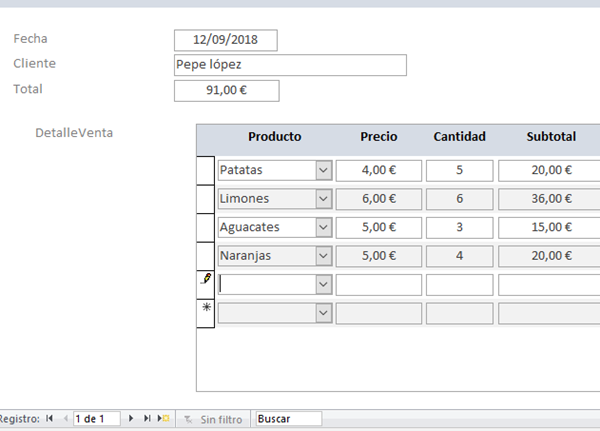Screen dimensions: 600x431
Task: Click Naranjas price 5,00 €
Action: click(379, 256)
